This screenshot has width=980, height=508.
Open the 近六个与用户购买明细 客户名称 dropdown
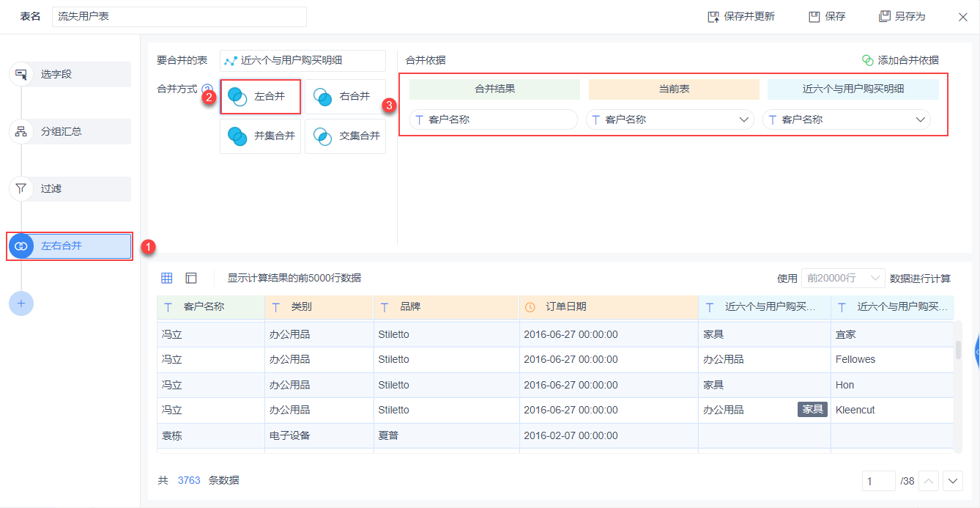847,119
